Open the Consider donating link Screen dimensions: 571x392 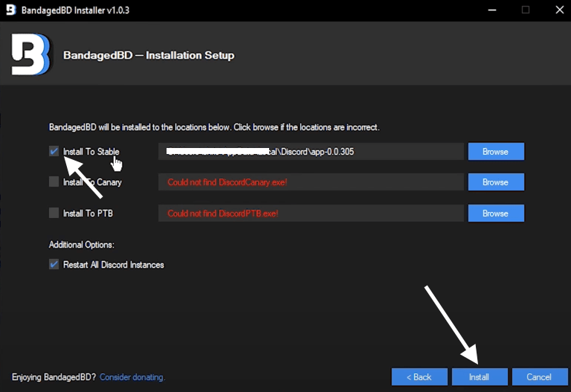point(132,377)
